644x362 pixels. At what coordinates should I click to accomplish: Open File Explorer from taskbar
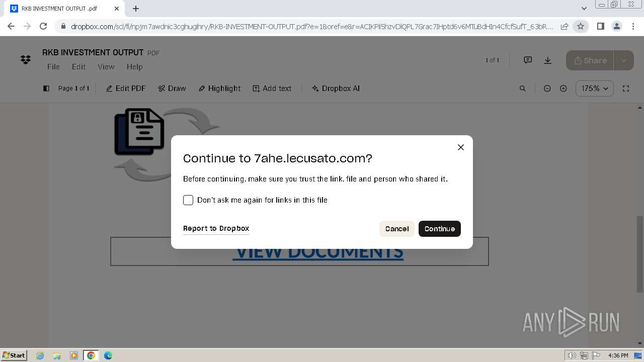click(57, 355)
